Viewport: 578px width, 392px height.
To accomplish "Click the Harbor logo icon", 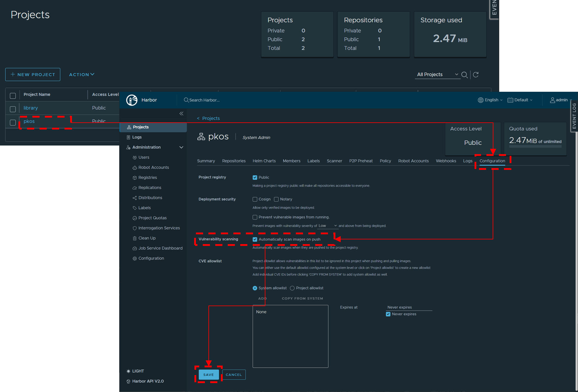I will point(132,100).
